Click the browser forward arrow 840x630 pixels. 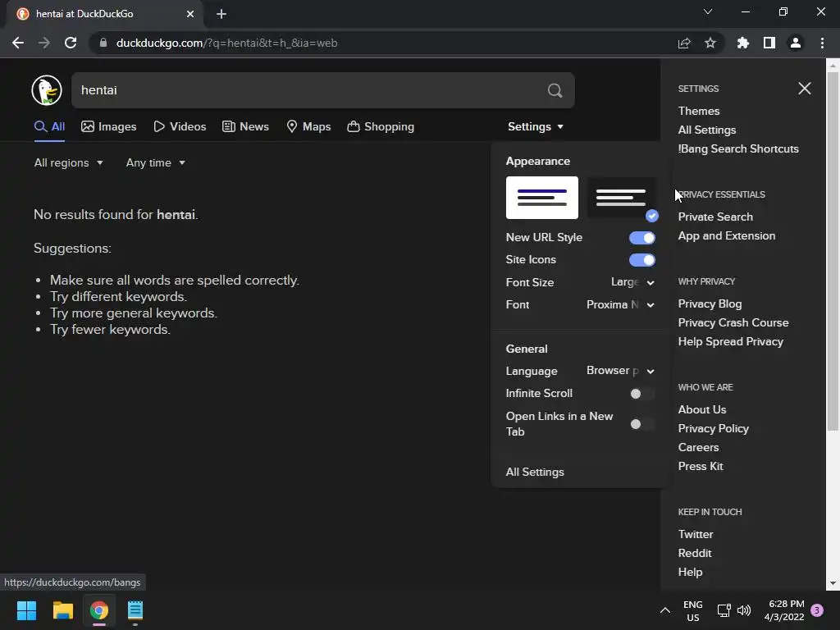click(44, 43)
